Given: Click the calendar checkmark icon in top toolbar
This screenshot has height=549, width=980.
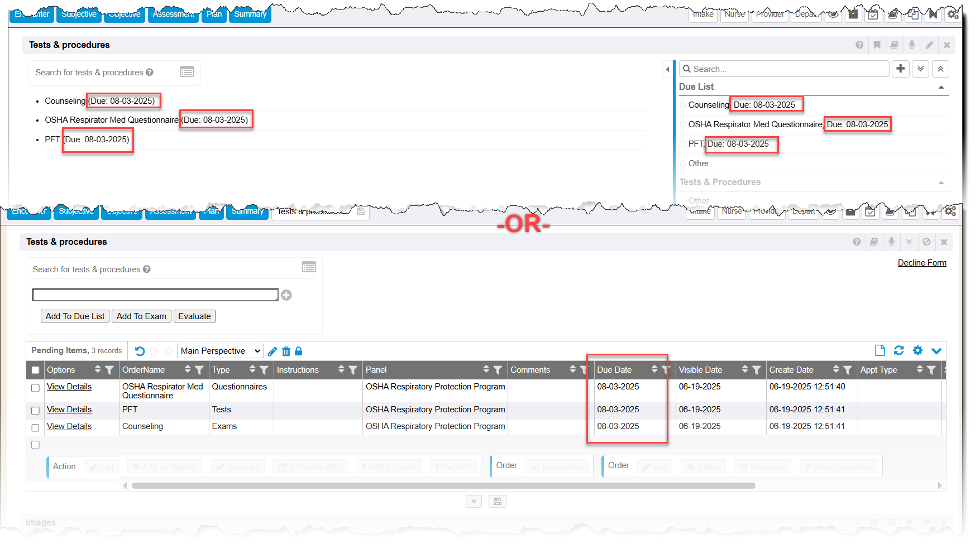Looking at the screenshot, I should [873, 15].
